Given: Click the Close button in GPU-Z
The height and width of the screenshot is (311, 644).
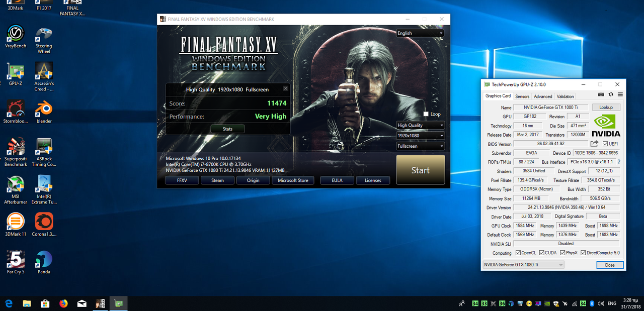Looking at the screenshot, I should (610, 265).
